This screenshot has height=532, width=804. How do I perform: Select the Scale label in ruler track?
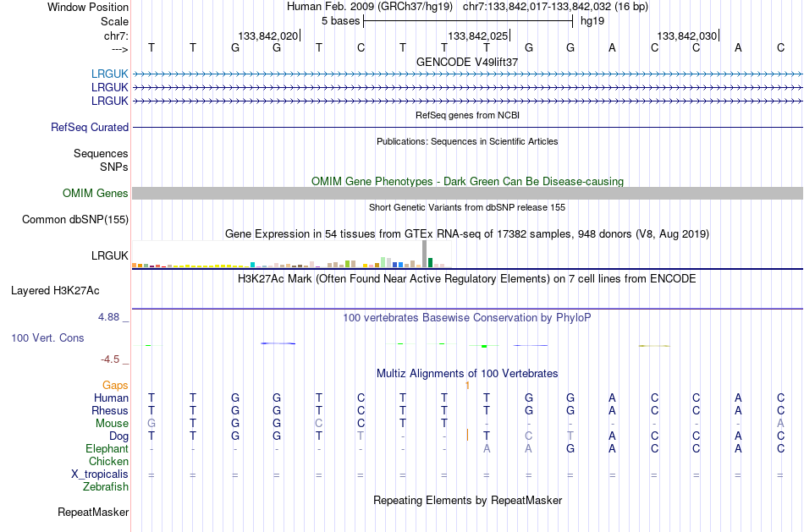point(114,21)
